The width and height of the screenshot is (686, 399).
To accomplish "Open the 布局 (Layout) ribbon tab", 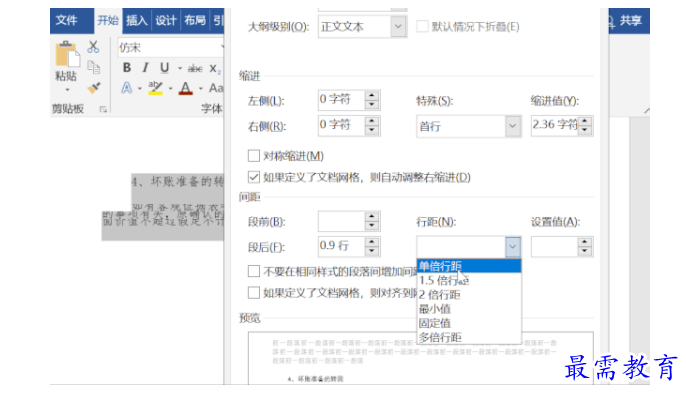I will (195, 20).
